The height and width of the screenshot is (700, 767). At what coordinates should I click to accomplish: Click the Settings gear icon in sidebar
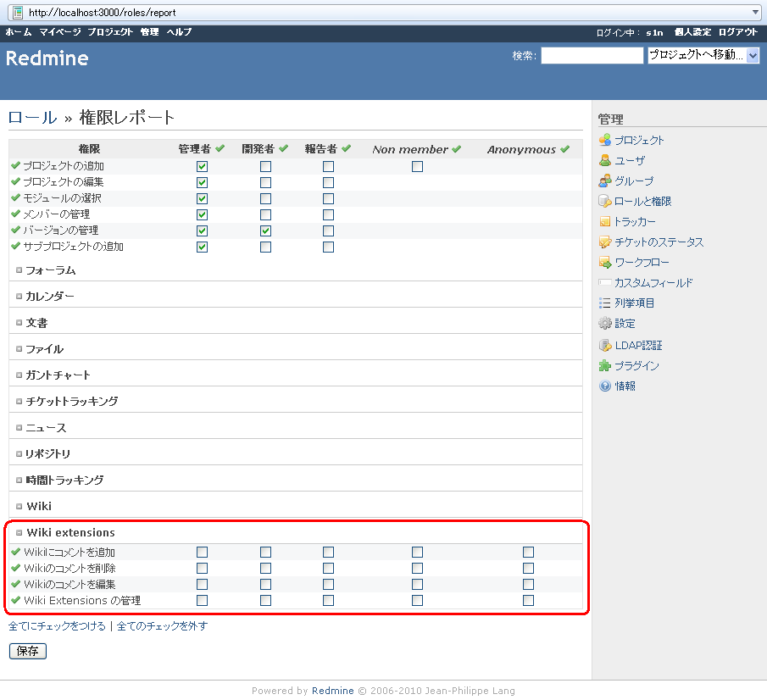(604, 324)
